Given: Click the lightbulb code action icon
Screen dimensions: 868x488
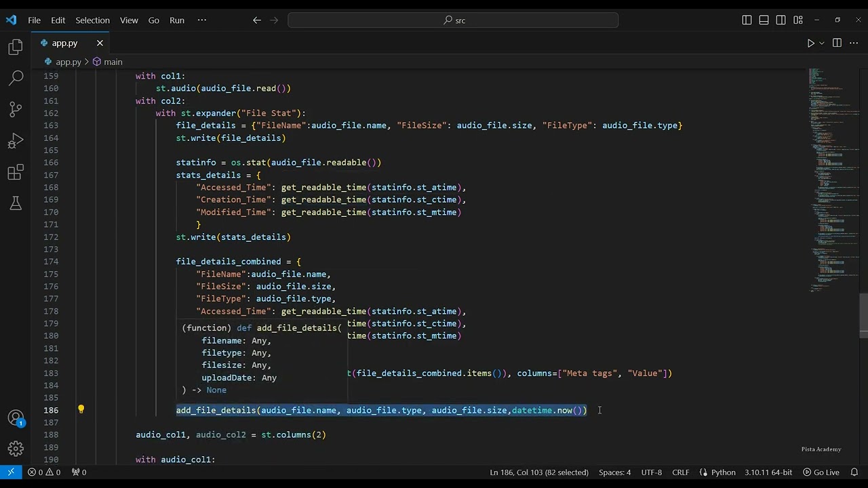Looking at the screenshot, I should (81, 409).
